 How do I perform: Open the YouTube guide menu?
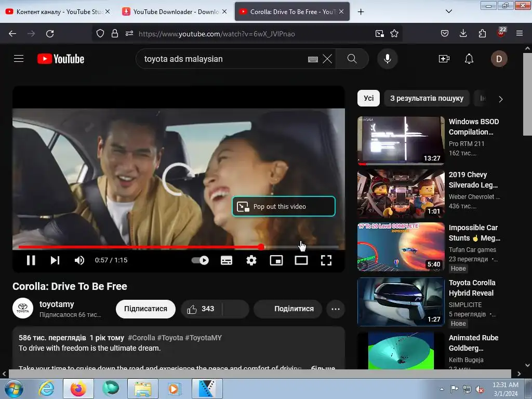pyautogui.click(x=19, y=59)
